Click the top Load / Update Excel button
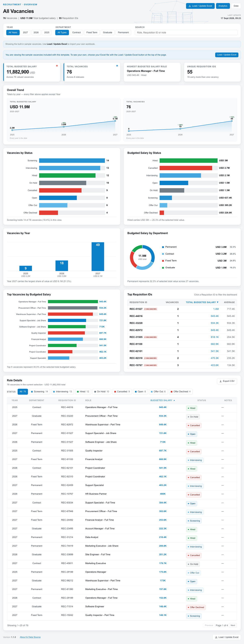 [x=200, y=6]
